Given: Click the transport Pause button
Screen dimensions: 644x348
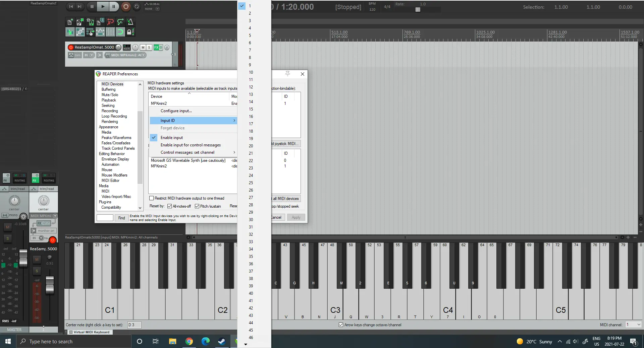Looking at the screenshot, I should tap(114, 6).
